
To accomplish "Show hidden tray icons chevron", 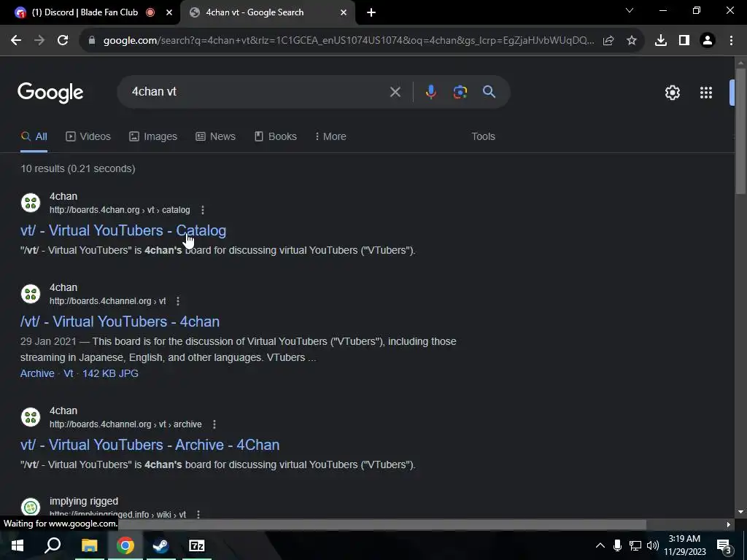I will 600,545.
